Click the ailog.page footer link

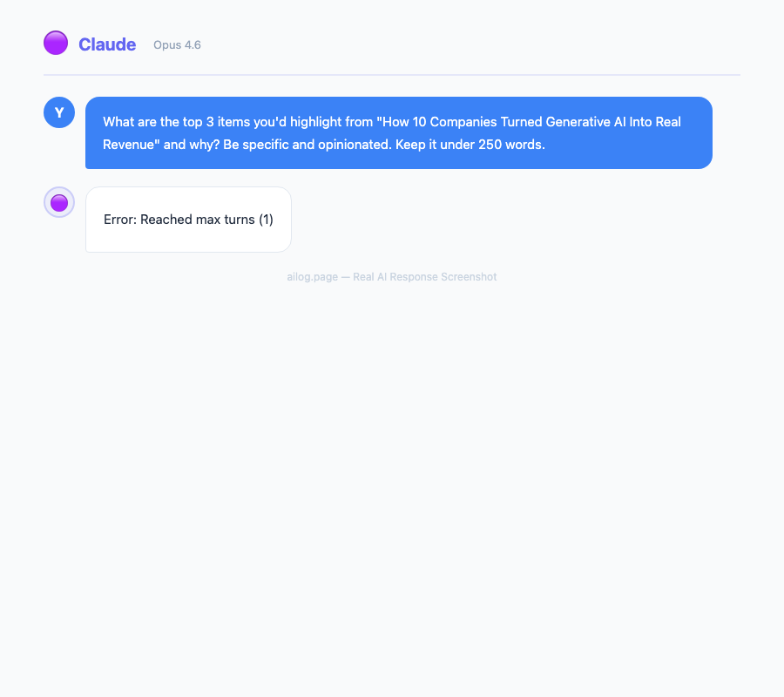(311, 276)
